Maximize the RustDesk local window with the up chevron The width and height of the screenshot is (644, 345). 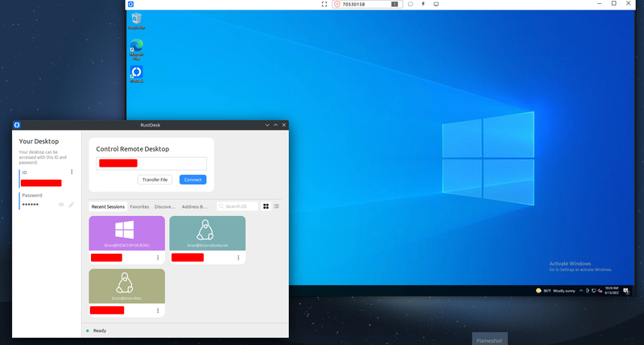275,125
